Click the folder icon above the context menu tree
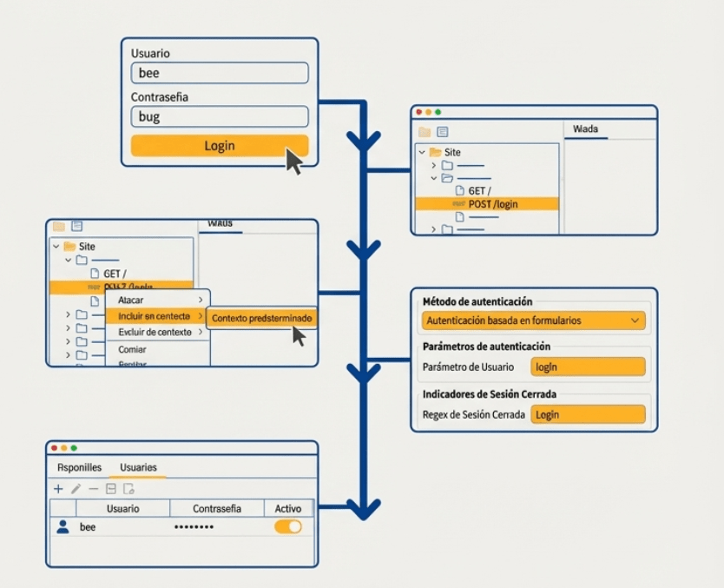This screenshot has width=724, height=588. click(x=59, y=226)
